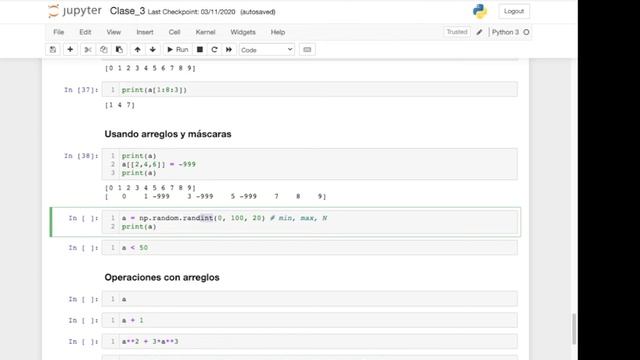Open the Kernel menu
Viewport: 640px width, 360px height.
tap(205, 32)
